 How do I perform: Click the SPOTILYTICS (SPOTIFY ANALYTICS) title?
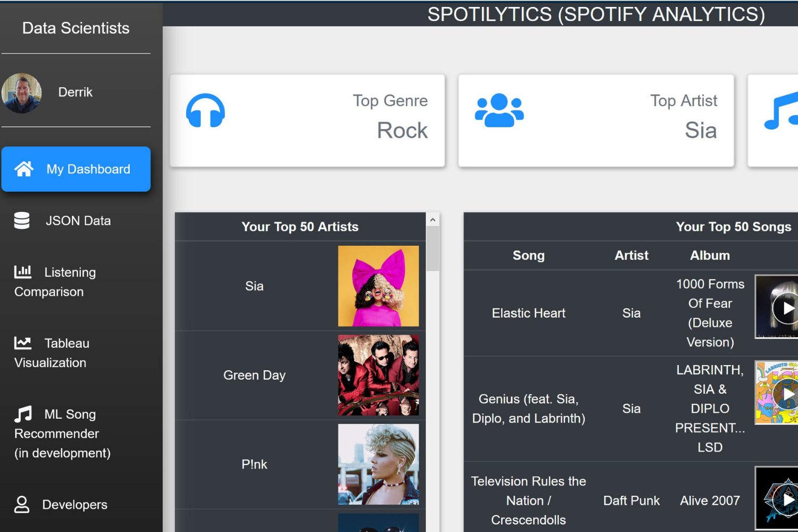point(596,14)
